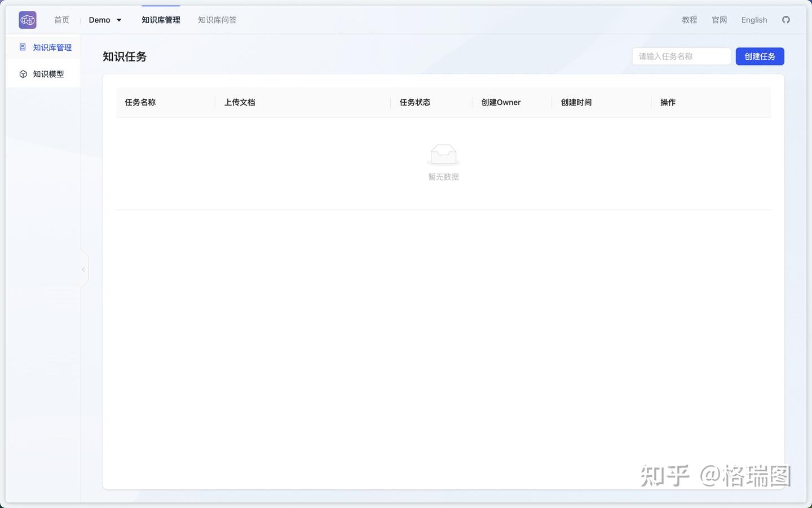This screenshot has height=508, width=812.
Task: Open the GitHub repository icon
Action: coord(786,20)
